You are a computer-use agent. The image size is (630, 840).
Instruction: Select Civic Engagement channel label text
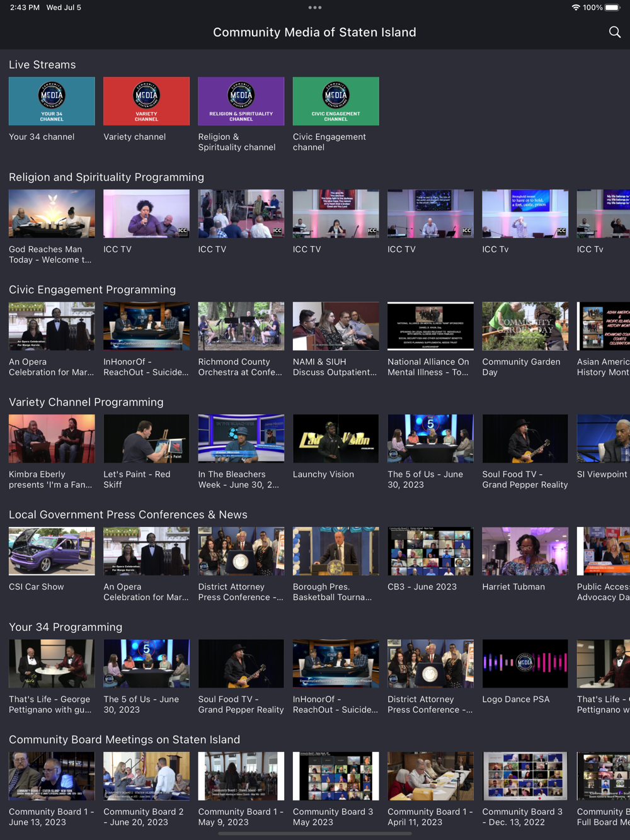click(x=329, y=142)
